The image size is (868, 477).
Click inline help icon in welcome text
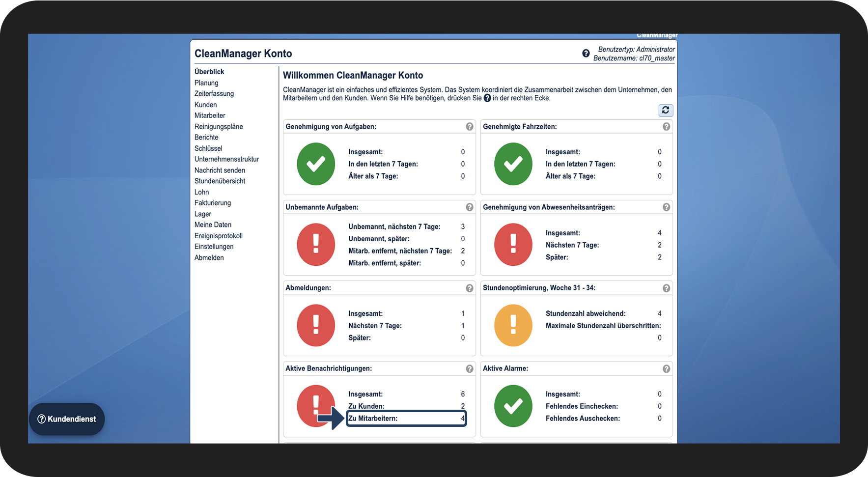(487, 98)
